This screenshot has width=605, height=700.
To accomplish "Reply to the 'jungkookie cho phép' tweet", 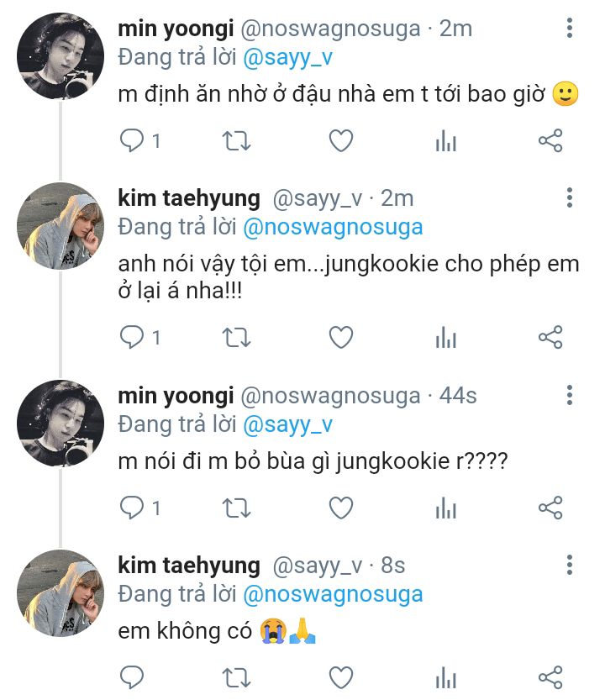I will coord(133,338).
